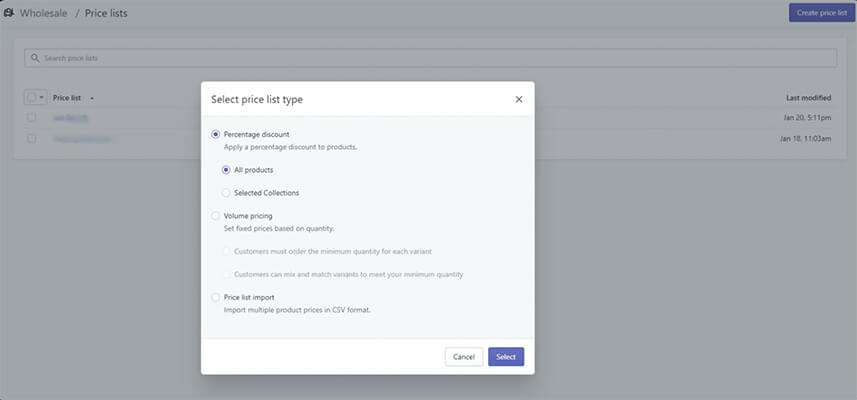Toggle the select-all price lists checkbox

(x=31, y=98)
